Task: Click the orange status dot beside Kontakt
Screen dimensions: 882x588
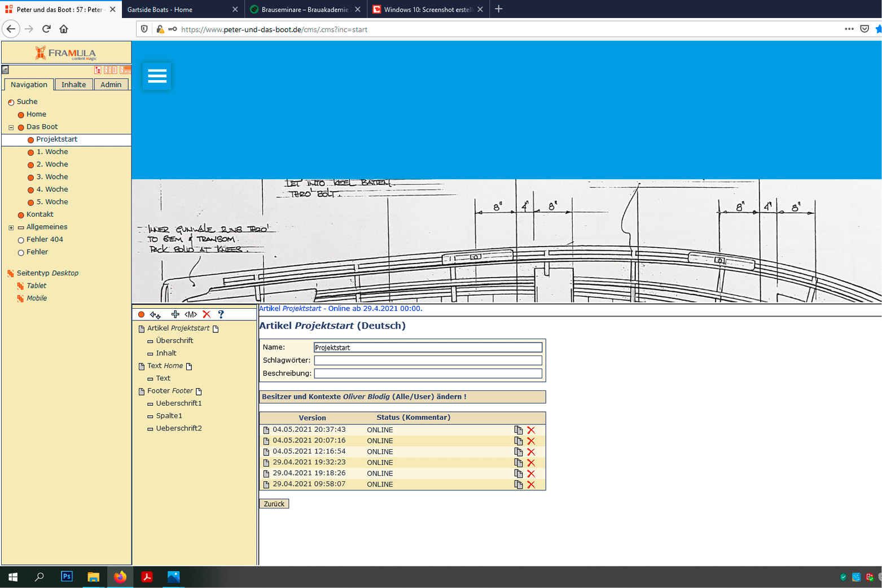Action: 21,215
